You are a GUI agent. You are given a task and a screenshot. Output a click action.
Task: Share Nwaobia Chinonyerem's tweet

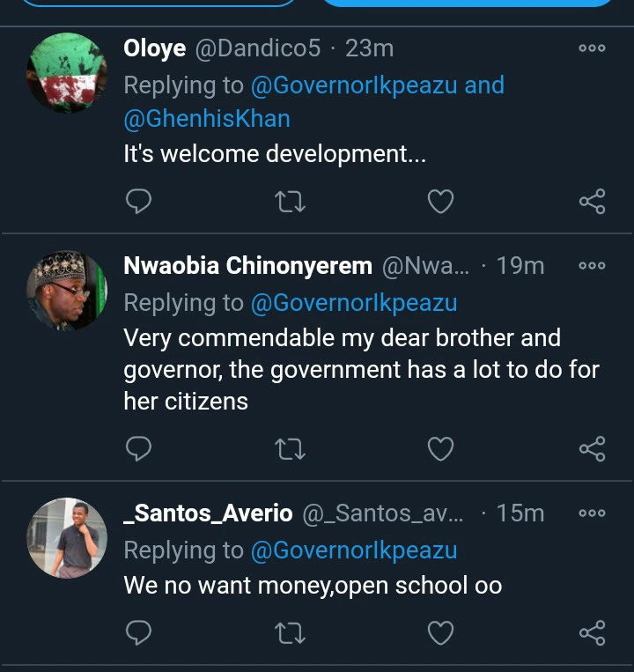(592, 449)
